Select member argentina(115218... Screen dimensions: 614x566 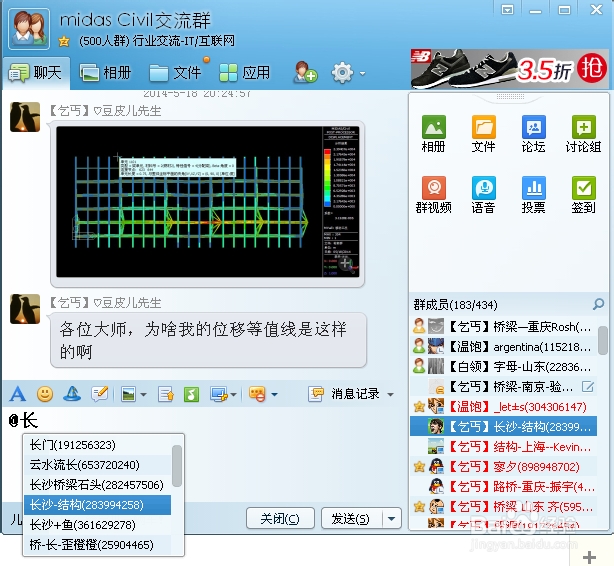pyautogui.click(x=504, y=346)
